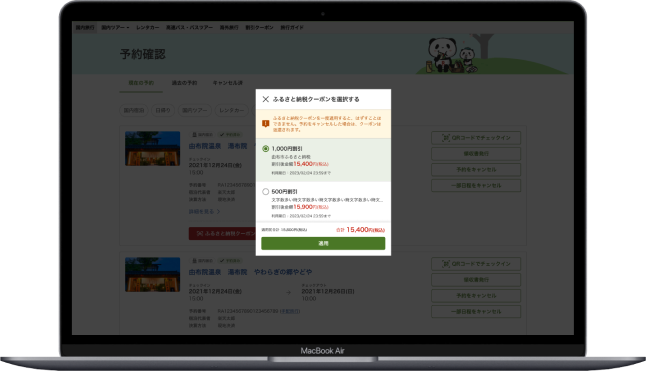Click 一部日程をキャンセル for first booking
The image size is (646, 371).
[476, 186]
